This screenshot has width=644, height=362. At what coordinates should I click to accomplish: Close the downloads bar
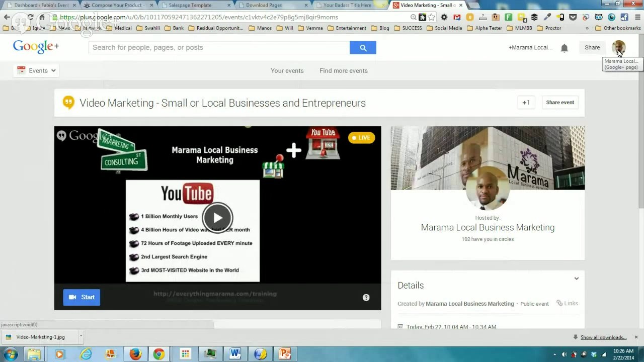(636, 337)
